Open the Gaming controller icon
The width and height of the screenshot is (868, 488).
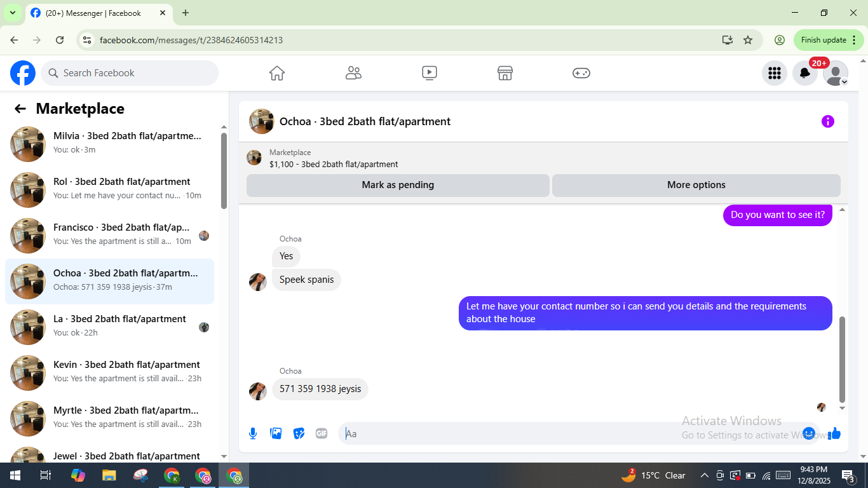[581, 73]
